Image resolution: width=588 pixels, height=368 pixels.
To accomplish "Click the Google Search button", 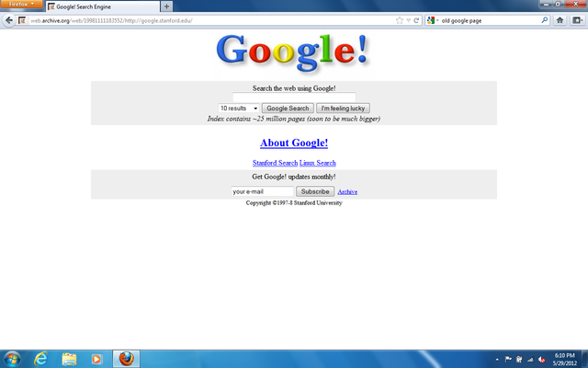I will pyautogui.click(x=288, y=109).
